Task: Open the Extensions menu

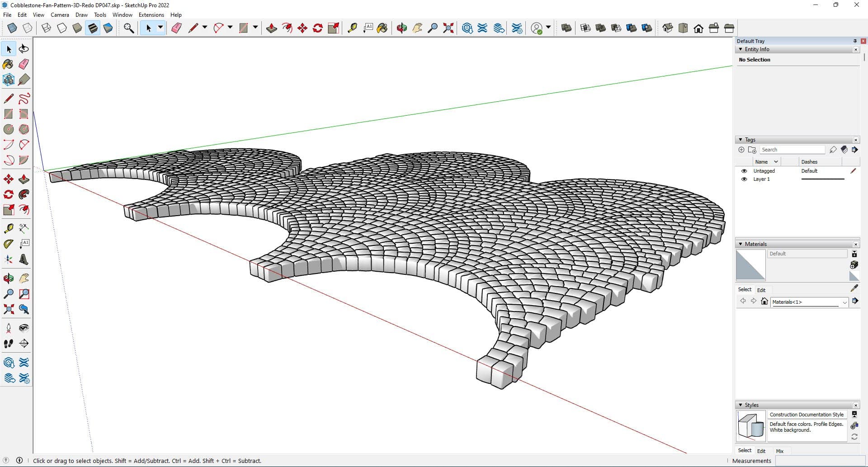Action: [x=151, y=15]
